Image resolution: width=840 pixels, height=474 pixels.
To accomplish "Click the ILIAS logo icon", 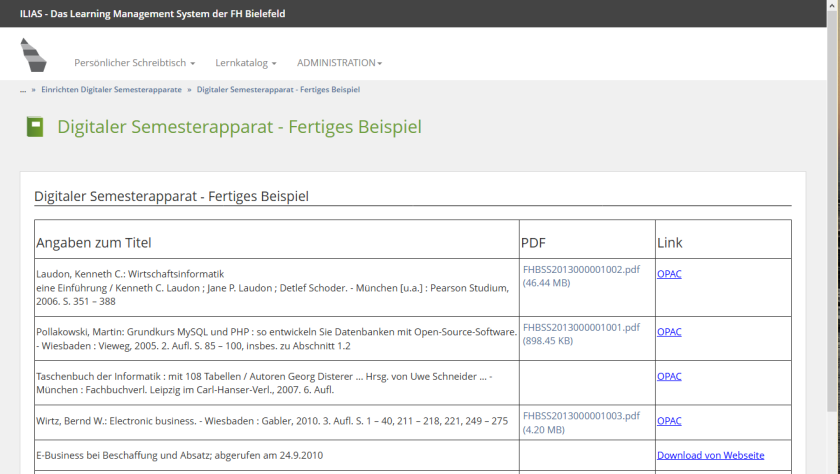I will [x=34, y=55].
